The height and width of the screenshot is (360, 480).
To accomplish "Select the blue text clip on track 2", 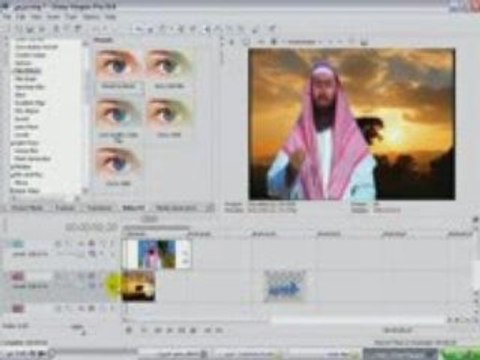I will click(285, 286).
